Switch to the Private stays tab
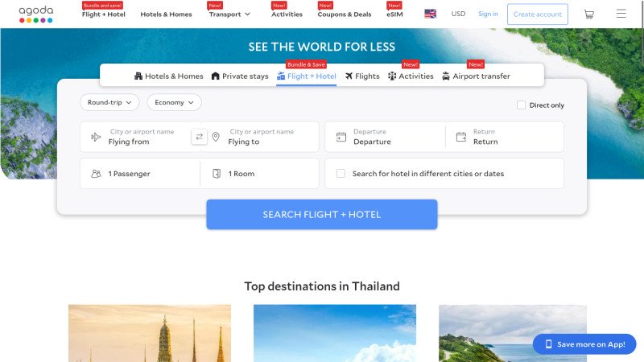The image size is (644, 362). (x=240, y=76)
